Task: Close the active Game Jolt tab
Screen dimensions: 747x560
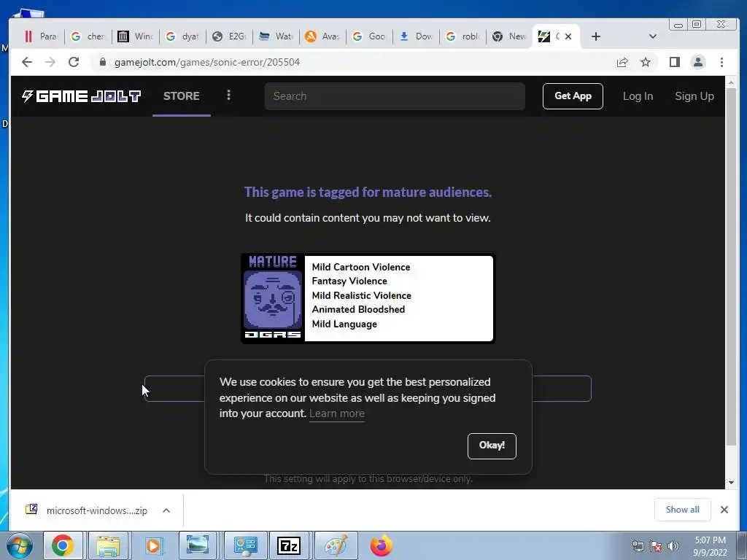Action: tap(568, 36)
